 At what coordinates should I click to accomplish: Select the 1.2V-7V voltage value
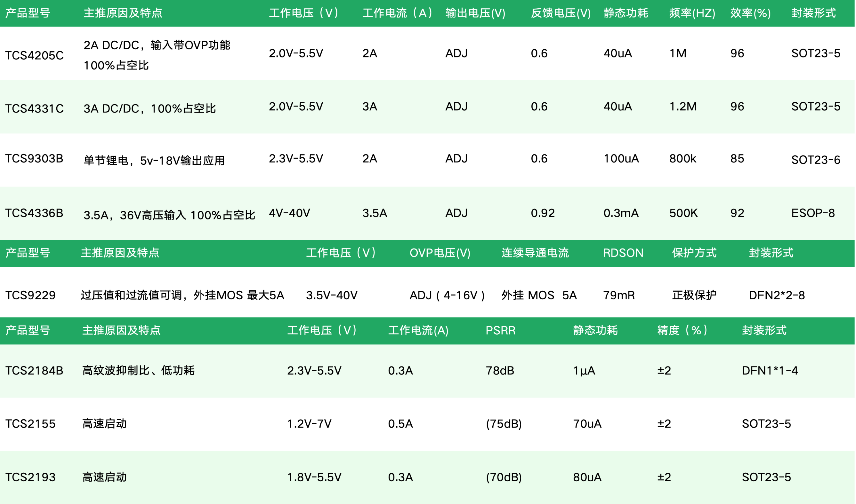(309, 424)
